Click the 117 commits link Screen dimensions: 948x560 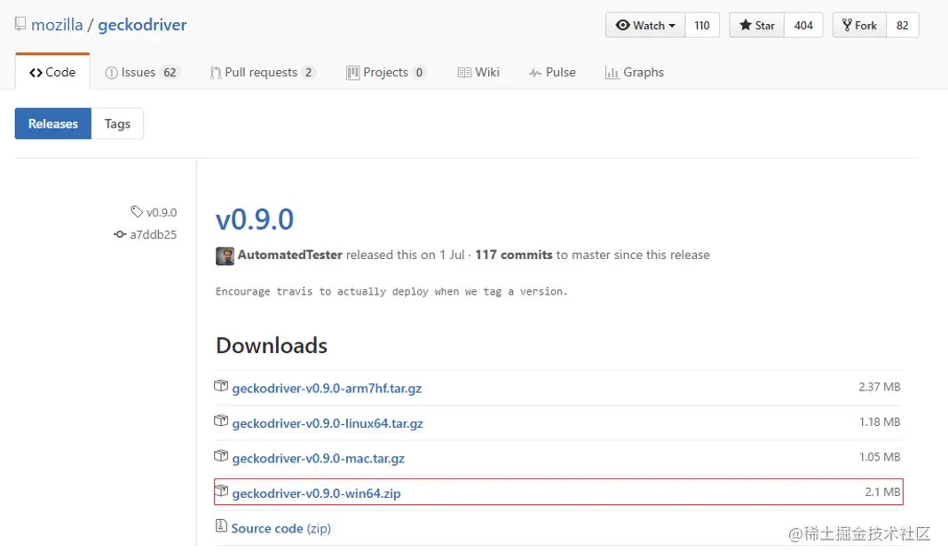point(514,255)
